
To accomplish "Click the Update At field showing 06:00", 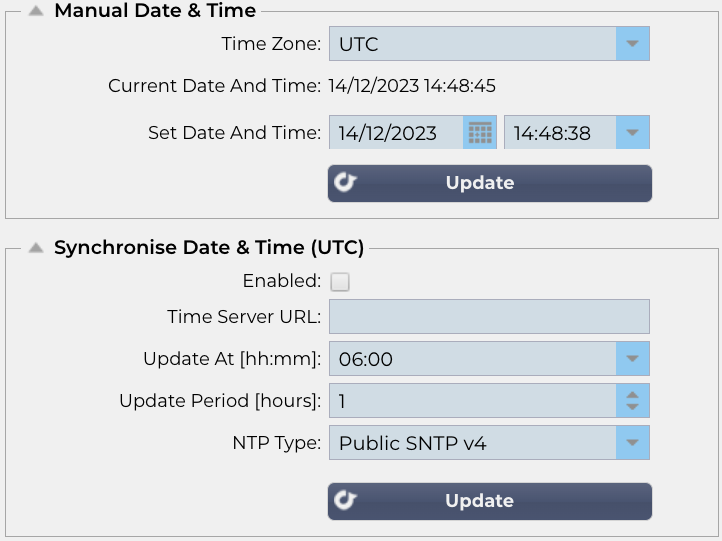I will tap(472, 359).
